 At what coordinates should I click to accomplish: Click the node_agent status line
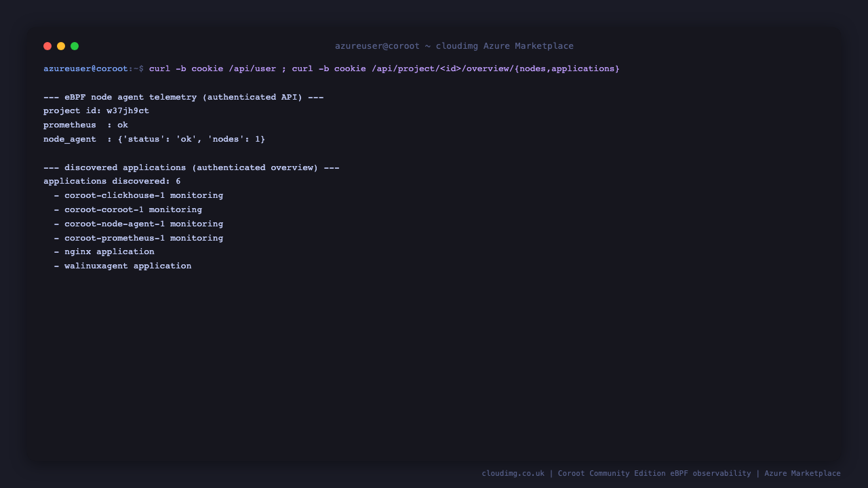point(155,140)
